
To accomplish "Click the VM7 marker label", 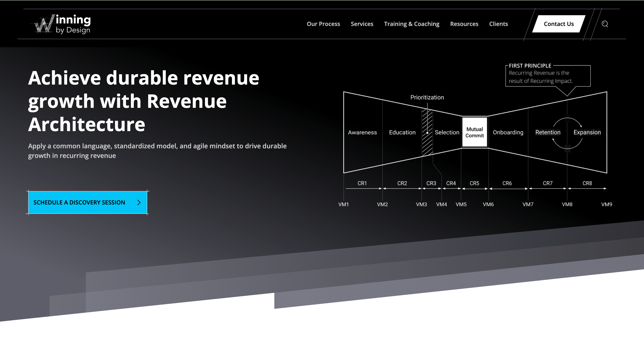I will (x=528, y=204).
